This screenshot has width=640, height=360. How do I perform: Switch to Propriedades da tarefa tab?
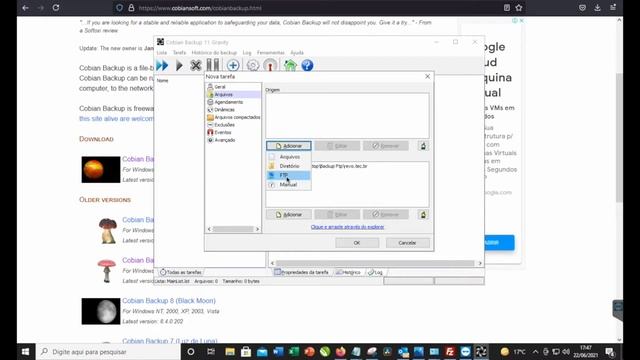coord(302,272)
